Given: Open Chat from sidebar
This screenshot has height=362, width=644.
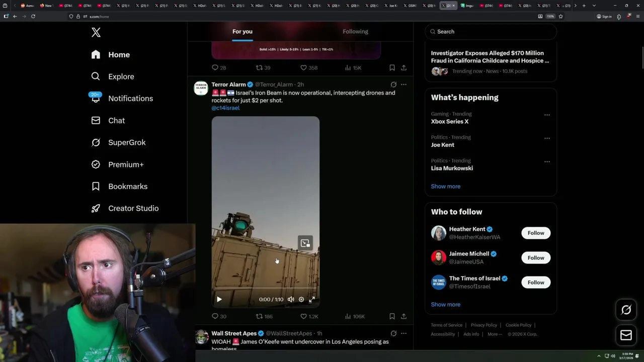Looking at the screenshot, I should coord(108,121).
